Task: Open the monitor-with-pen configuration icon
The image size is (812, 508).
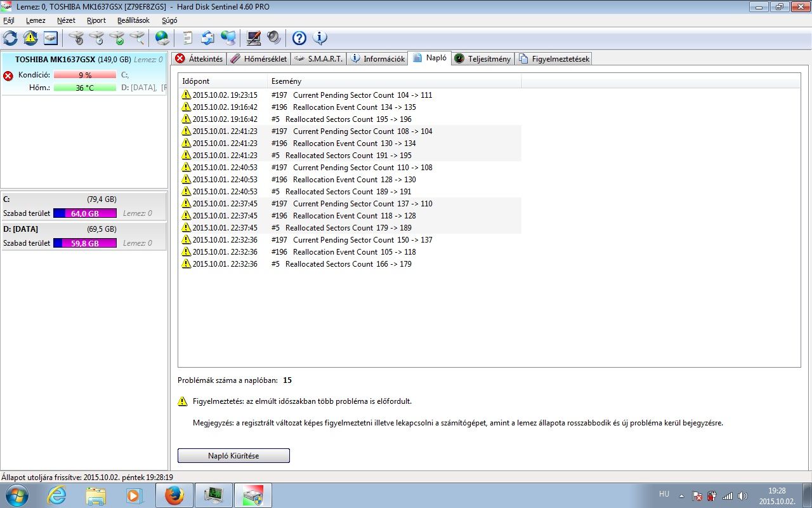Action: (254, 38)
